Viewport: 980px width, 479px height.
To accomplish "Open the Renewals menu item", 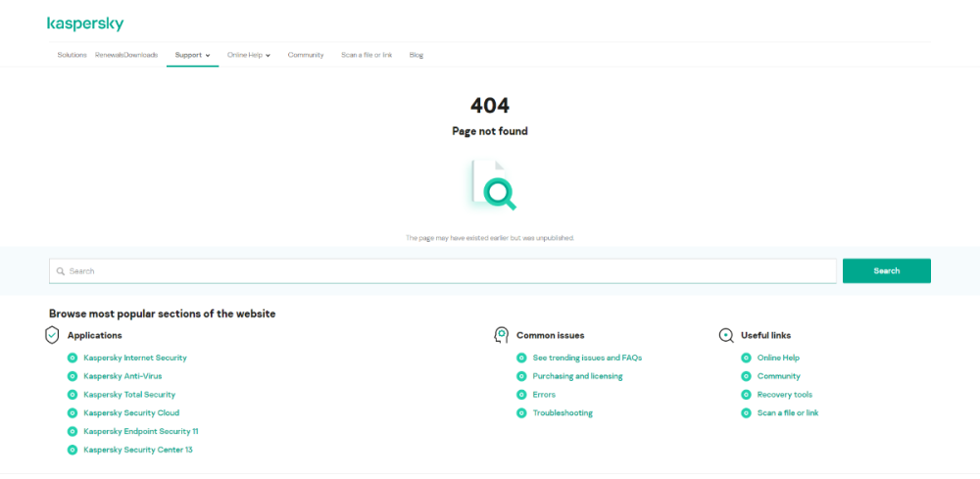I will (x=110, y=55).
